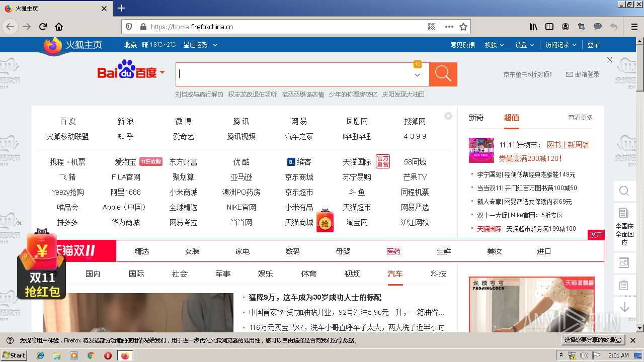
Task: Click the Windows Start button
Action: tap(14, 355)
